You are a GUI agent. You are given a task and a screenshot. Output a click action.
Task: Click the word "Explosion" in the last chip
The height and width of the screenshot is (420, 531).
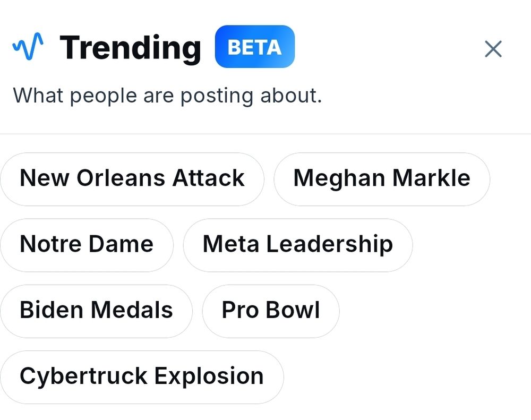209,376
